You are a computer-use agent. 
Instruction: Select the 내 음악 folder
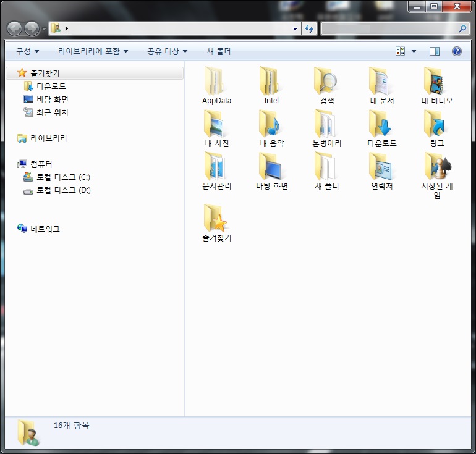[272, 128]
